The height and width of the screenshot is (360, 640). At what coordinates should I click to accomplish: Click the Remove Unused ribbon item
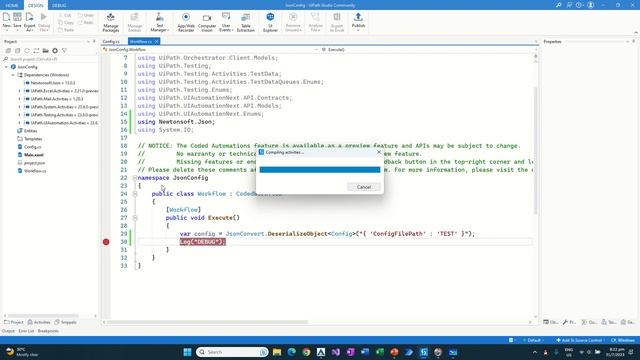293,22
